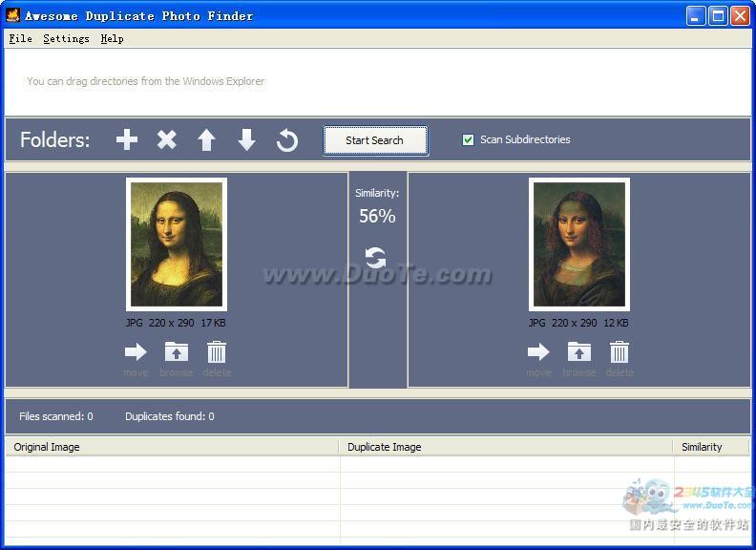
Task: Open the Settings menu
Action: coord(66,38)
